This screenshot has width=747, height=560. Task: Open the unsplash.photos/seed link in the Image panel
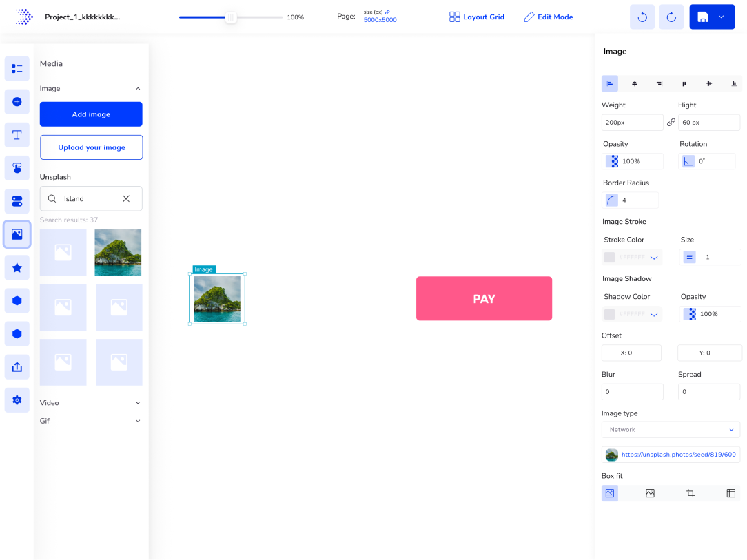[x=678, y=455]
